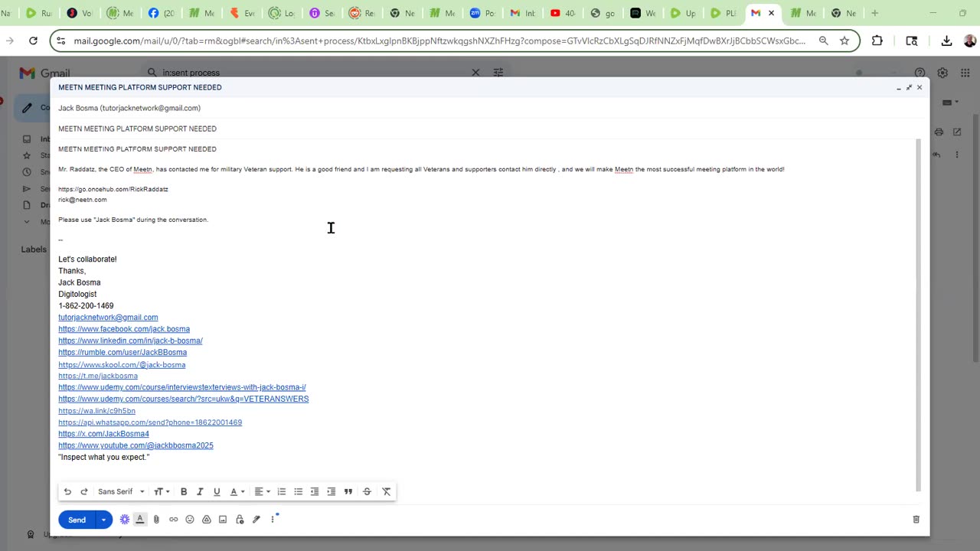
Task: Click the Chrome address bar
Action: [x=439, y=41]
